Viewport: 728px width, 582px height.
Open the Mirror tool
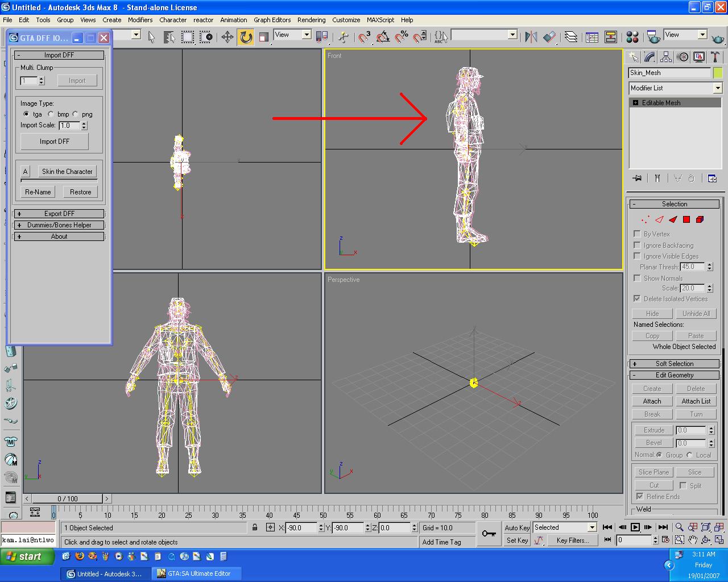tap(531, 38)
